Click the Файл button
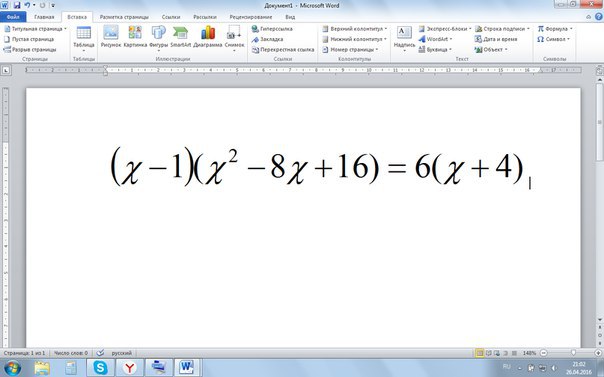Screen dimensions: 604x377 coord(13,17)
